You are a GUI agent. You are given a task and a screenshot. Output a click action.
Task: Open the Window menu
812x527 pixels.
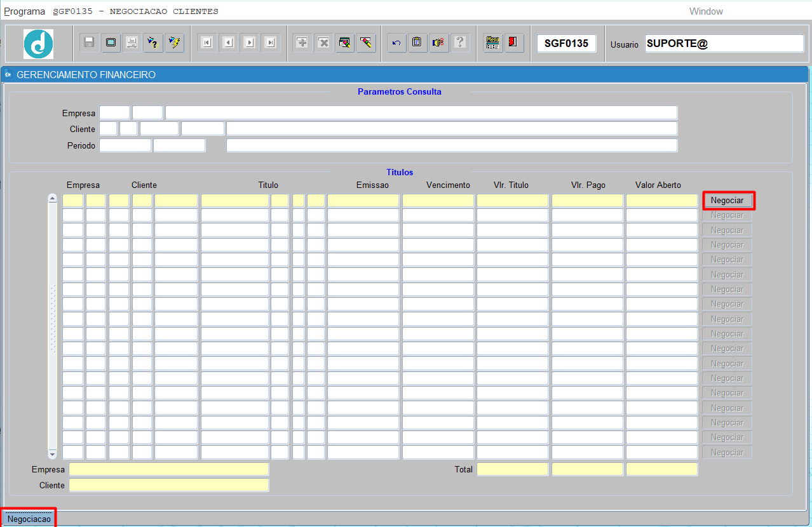tap(706, 11)
